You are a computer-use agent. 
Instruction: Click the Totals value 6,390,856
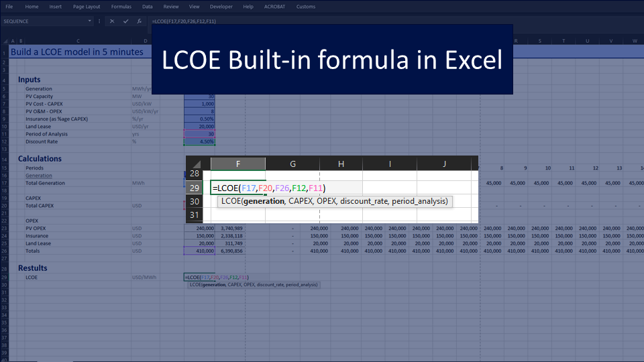tap(230, 251)
